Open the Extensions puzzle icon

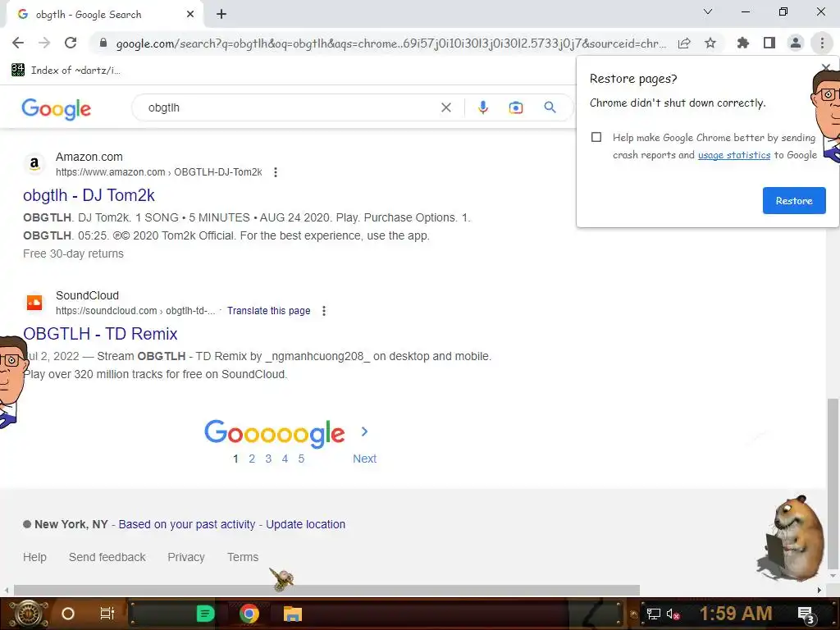(743, 43)
